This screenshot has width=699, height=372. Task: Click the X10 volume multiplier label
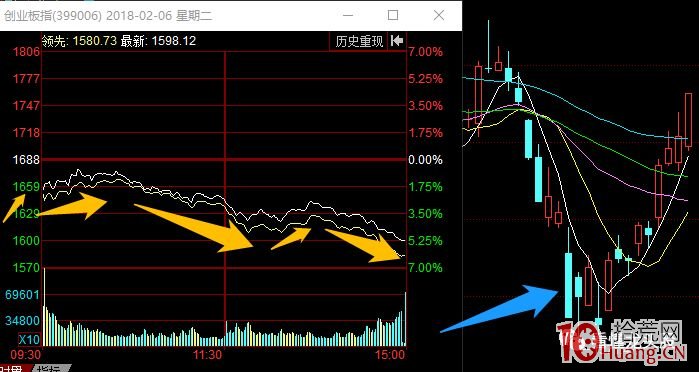coord(29,339)
